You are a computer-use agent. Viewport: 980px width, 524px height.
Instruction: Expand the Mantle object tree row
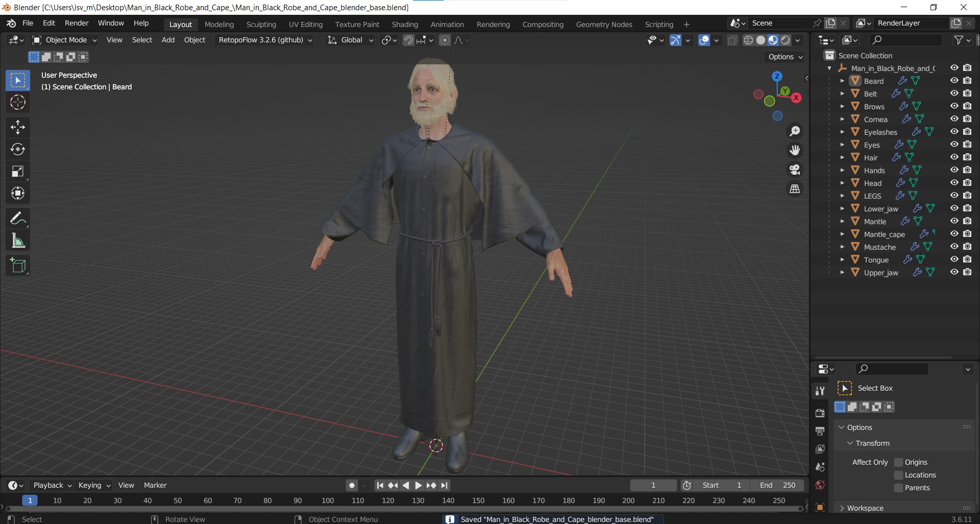[x=842, y=221]
